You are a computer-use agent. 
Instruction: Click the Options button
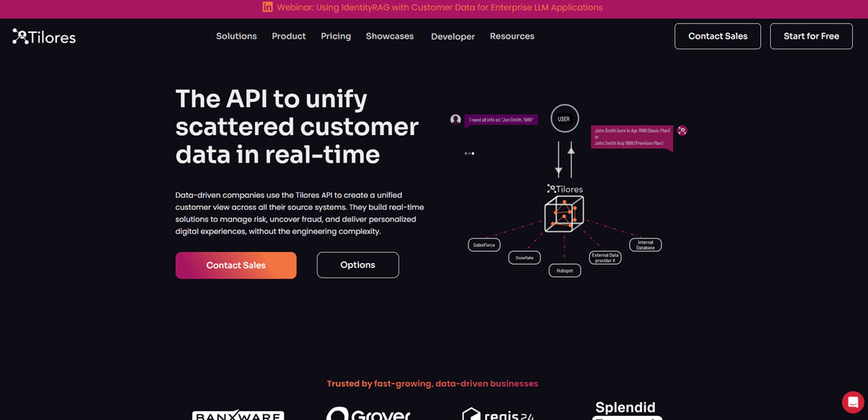tap(358, 265)
